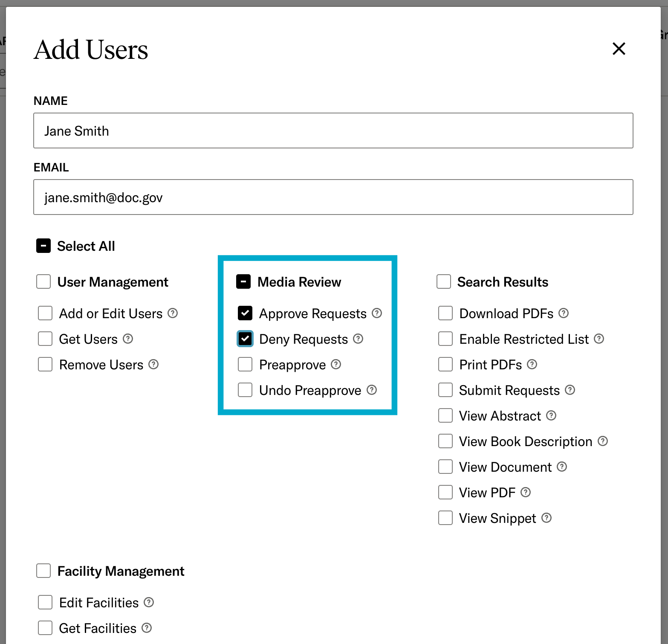The image size is (668, 644).
Task: Click the help icon next to Download PDFs
Action: 564,313
